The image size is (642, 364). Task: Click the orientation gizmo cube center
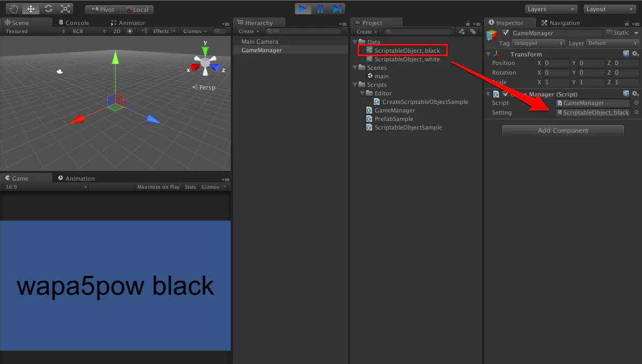[205, 63]
